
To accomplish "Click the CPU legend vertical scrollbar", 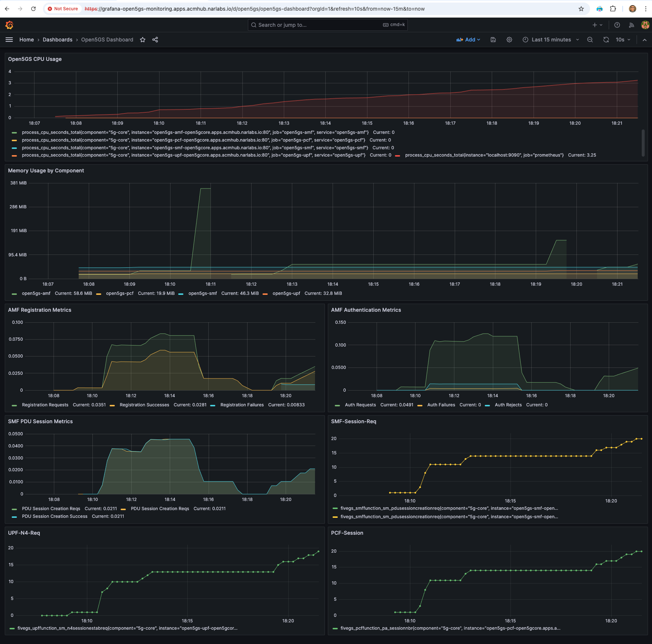I will click(x=643, y=143).
